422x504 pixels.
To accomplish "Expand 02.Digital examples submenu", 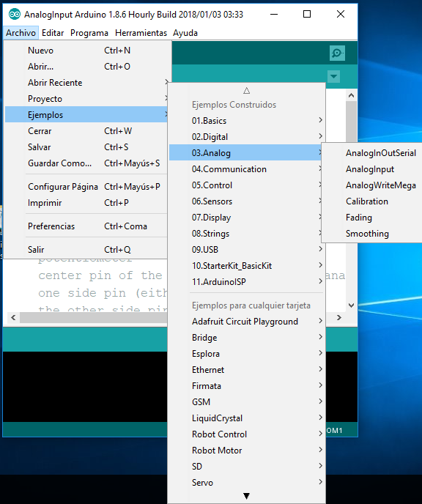I will tap(246, 136).
